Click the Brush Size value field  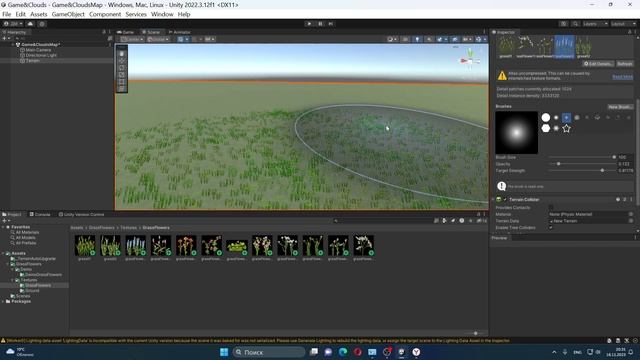625,157
